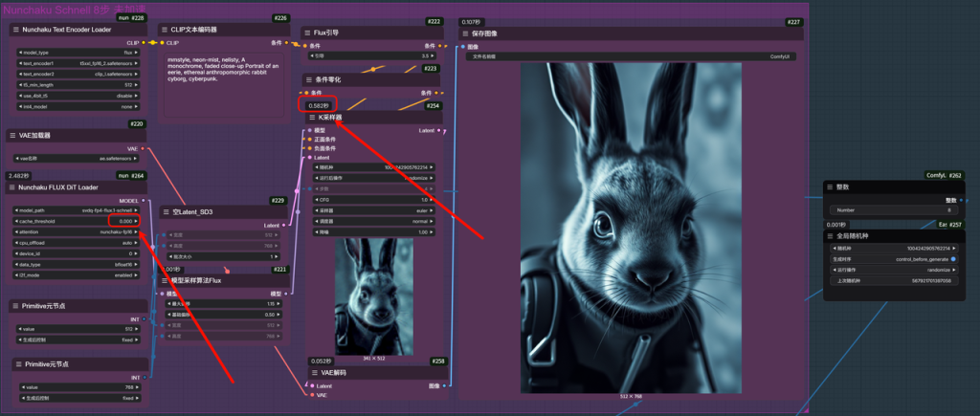Click the VAE加载器 node menu icon
Screen dimensions: 980x416
[15, 136]
